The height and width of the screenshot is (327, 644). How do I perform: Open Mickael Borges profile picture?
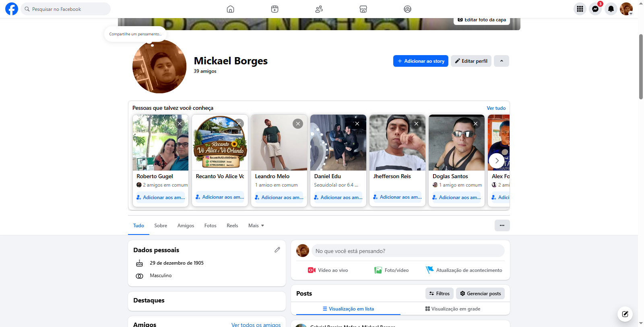pyautogui.click(x=159, y=66)
